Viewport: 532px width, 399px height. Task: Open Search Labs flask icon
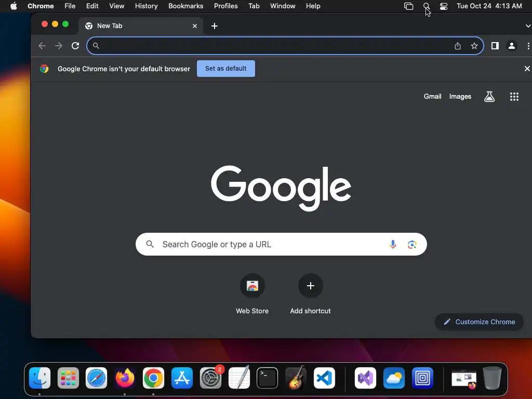tap(489, 97)
